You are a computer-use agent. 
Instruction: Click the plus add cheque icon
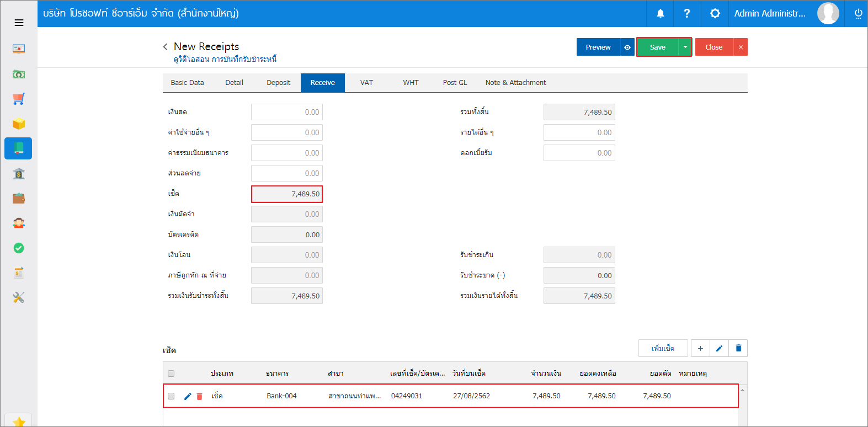700,348
